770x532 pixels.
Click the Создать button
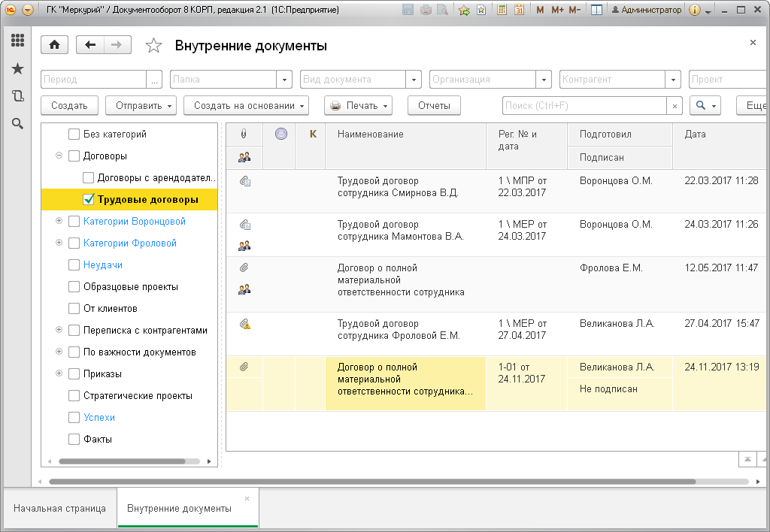click(70, 105)
